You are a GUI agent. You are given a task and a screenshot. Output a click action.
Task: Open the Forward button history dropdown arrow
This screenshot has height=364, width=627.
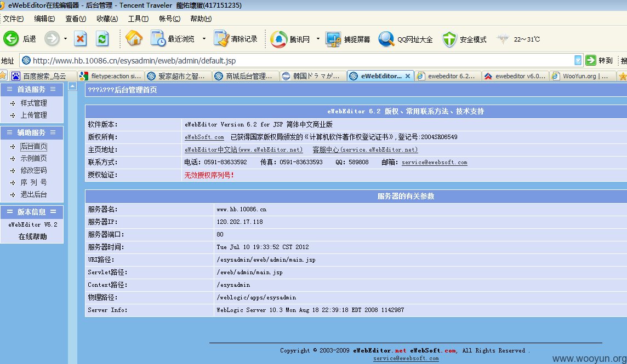65,39
